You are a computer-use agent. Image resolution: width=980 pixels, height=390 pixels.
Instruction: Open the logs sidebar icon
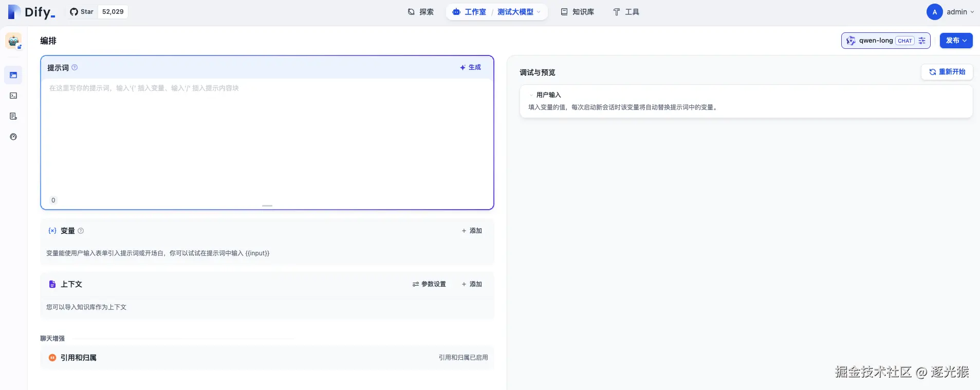(13, 116)
